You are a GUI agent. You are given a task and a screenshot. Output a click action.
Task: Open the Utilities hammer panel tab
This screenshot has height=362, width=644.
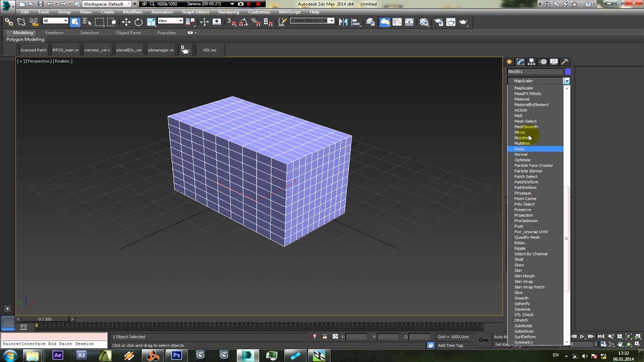click(565, 62)
